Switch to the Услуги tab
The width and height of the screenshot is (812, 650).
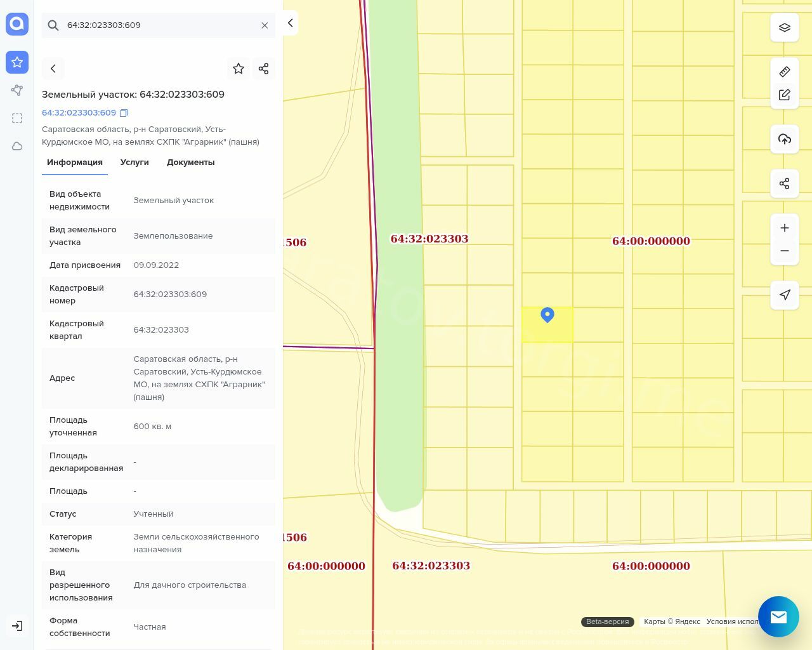(134, 162)
